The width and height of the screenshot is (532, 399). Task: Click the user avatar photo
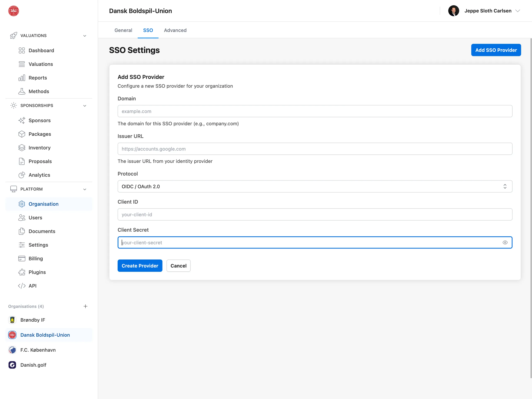tap(453, 11)
